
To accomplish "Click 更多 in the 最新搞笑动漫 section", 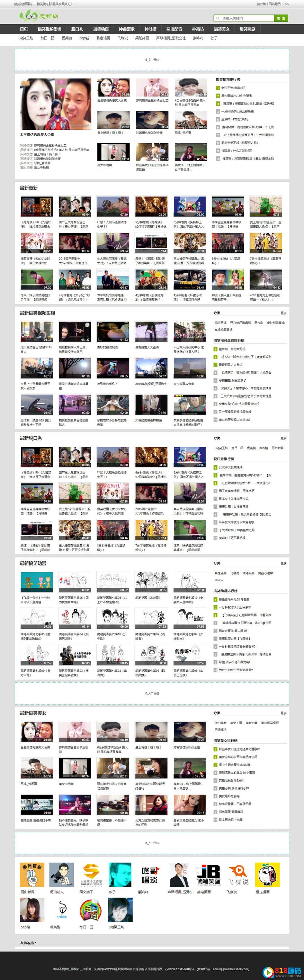I will (x=284, y=563).
